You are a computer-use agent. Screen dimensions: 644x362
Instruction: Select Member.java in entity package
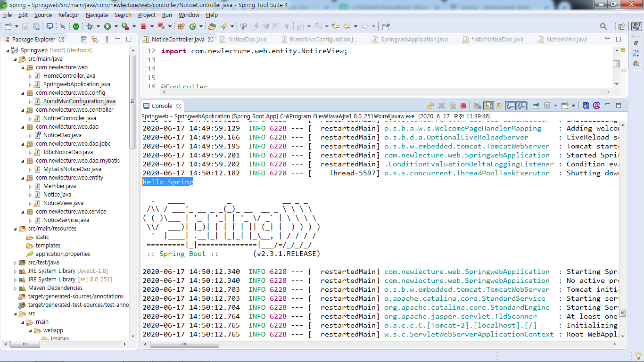(x=59, y=186)
